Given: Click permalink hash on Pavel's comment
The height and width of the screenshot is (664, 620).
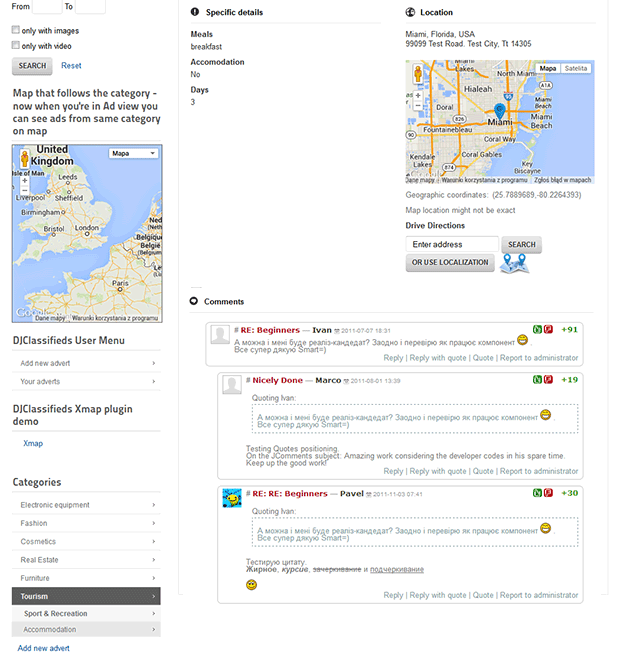Looking at the screenshot, I should click(x=248, y=493).
